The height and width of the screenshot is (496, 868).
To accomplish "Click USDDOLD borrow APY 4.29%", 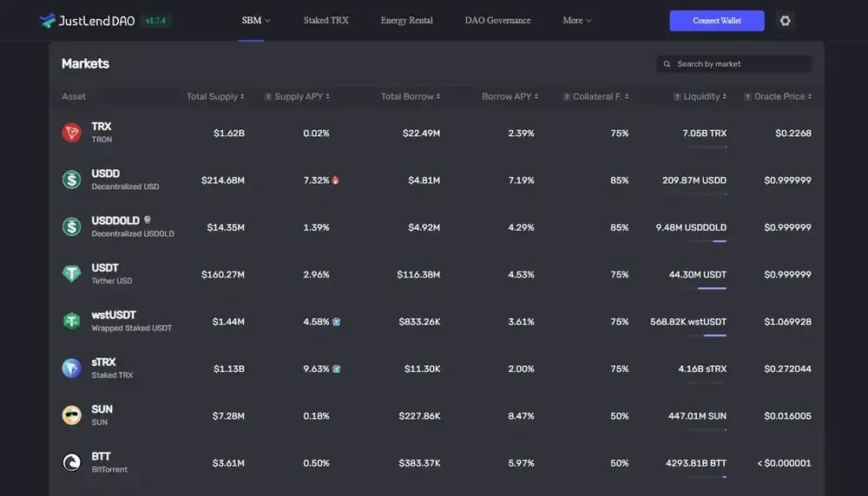I will (521, 227).
